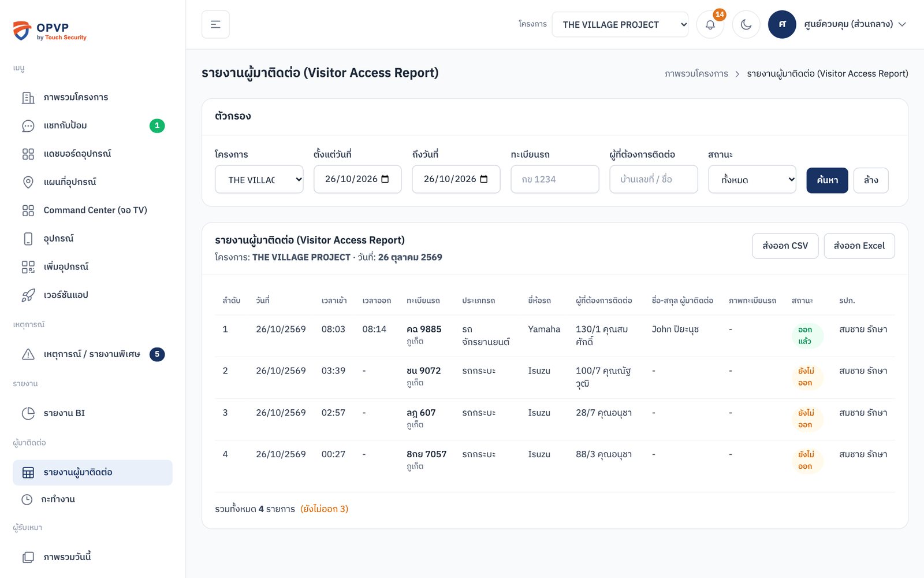Click license plate ชน 9072

423,370
